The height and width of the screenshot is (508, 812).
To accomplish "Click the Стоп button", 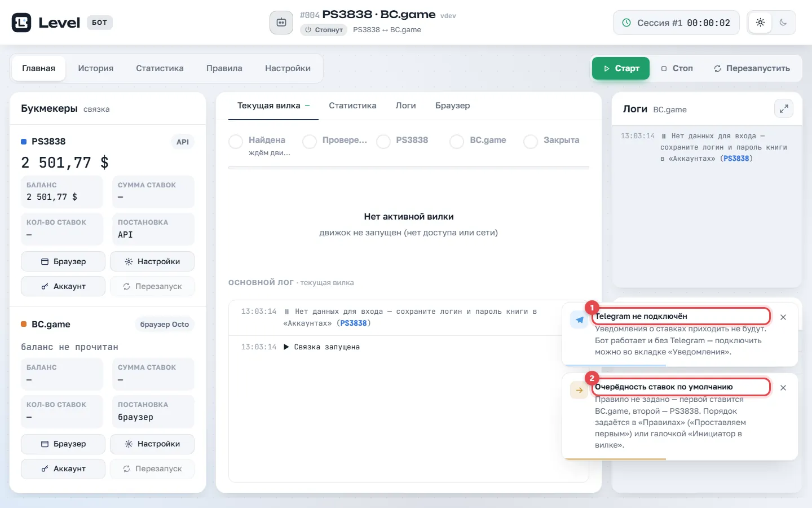I will (x=677, y=68).
